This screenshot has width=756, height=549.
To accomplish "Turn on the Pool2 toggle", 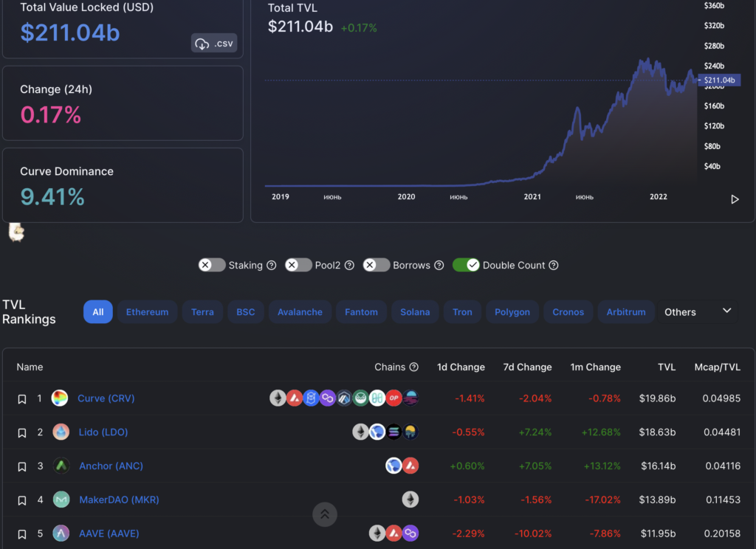I will [298, 264].
